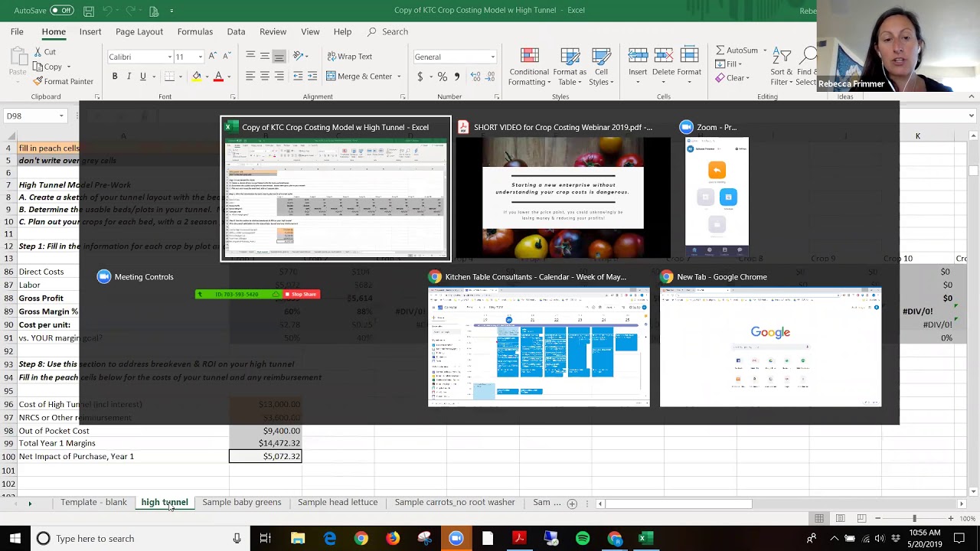Screen dimensions: 980x551
Task: Switch to SHORT VIDEO PDF window thumbnail
Action: coord(563,189)
